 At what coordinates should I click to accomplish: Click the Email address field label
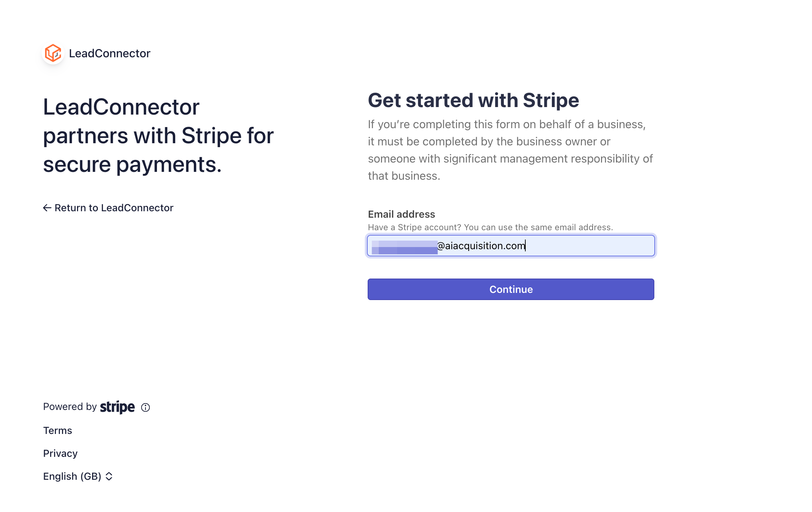click(401, 214)
